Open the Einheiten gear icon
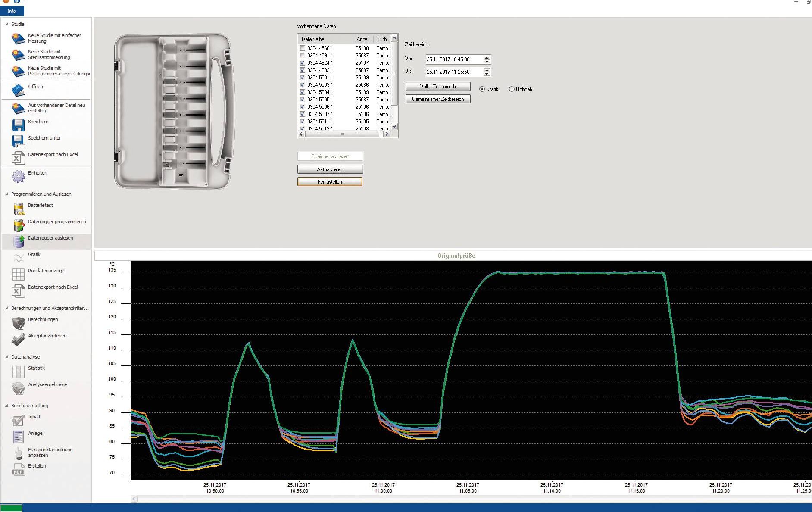Viewport: 812px width, 512px height. pos(18,176)
